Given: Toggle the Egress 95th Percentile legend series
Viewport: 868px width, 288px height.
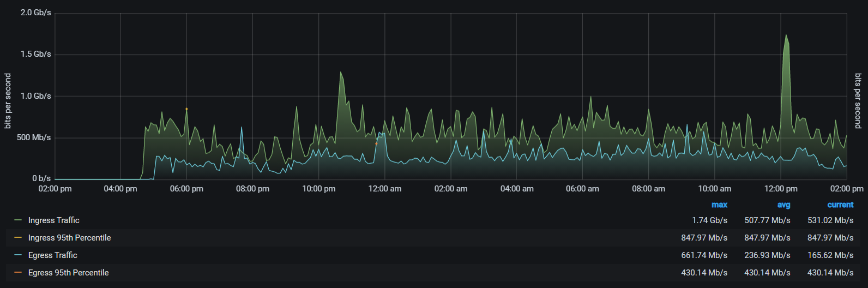Looking at the screenshot, I should coord(69,273).
